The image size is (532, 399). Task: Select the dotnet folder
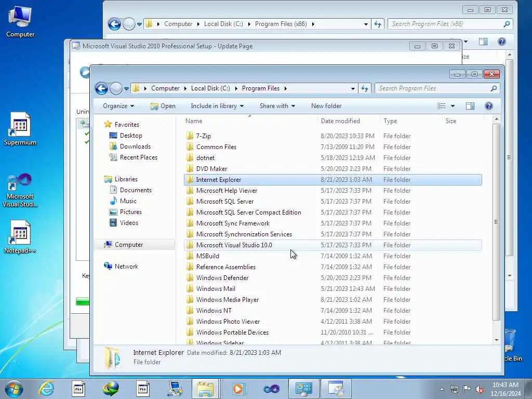click(x=333, y=158)
